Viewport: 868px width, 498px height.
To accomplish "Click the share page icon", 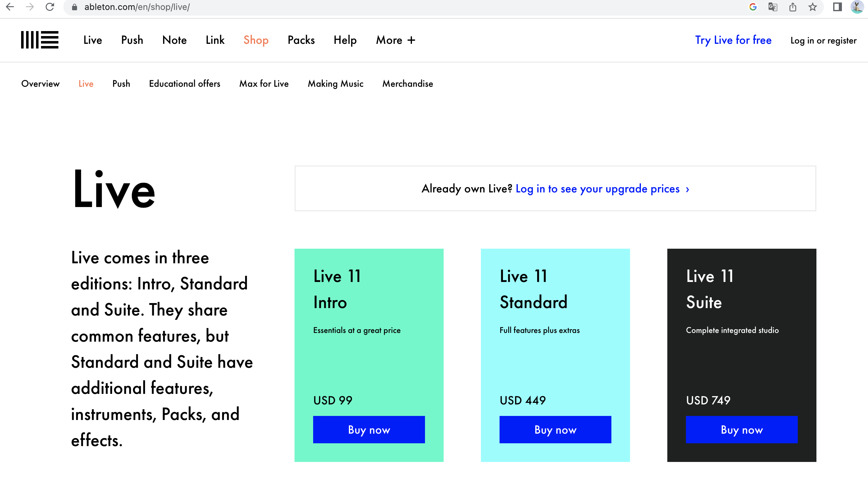I will (793, 7).
